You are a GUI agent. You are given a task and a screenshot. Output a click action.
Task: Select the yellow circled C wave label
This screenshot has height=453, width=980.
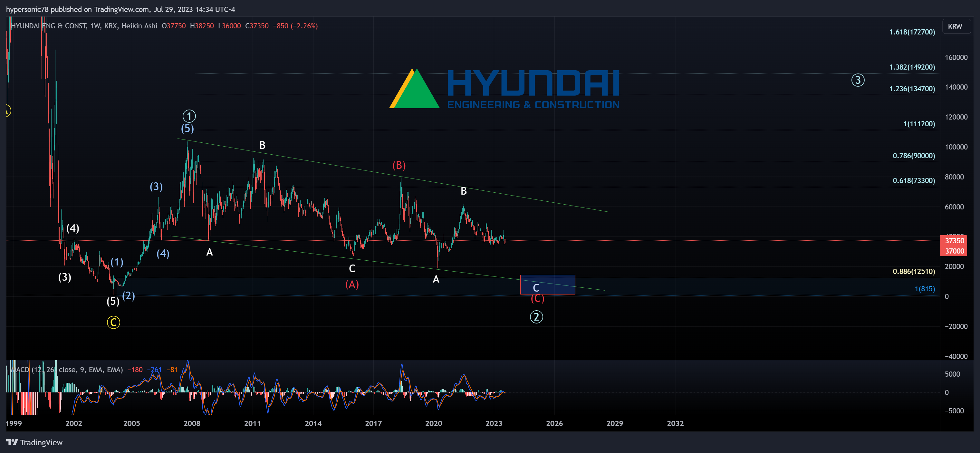tap(113, 323)
